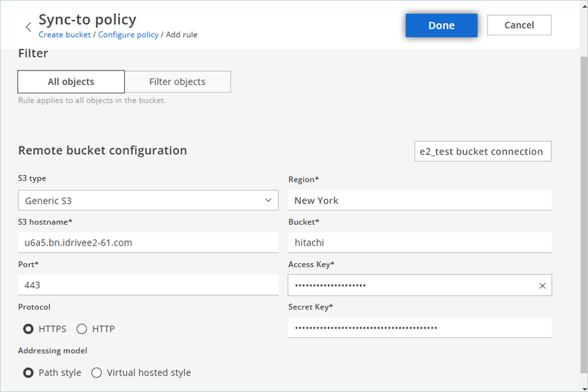Switch to the All objects filter tab

[x=71, y=82]
